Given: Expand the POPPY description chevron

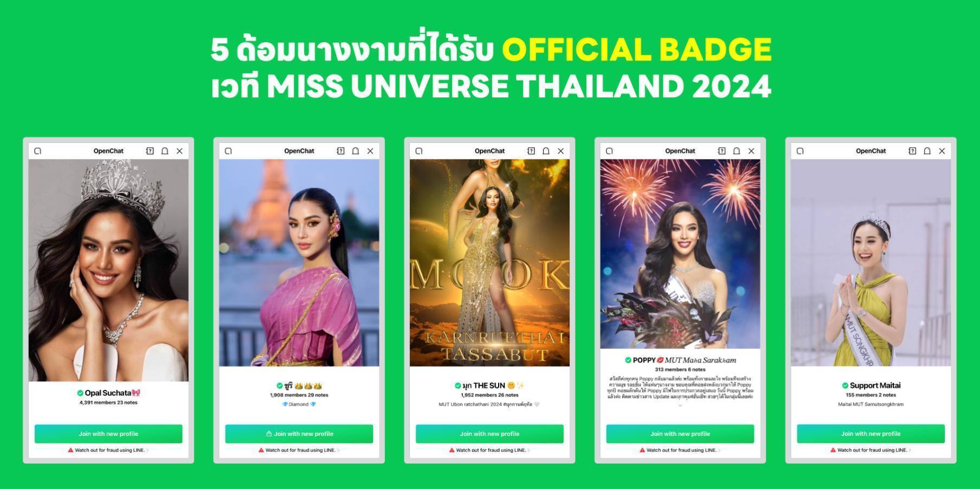Looking at the screenshot, I should [x=681, y=405].
